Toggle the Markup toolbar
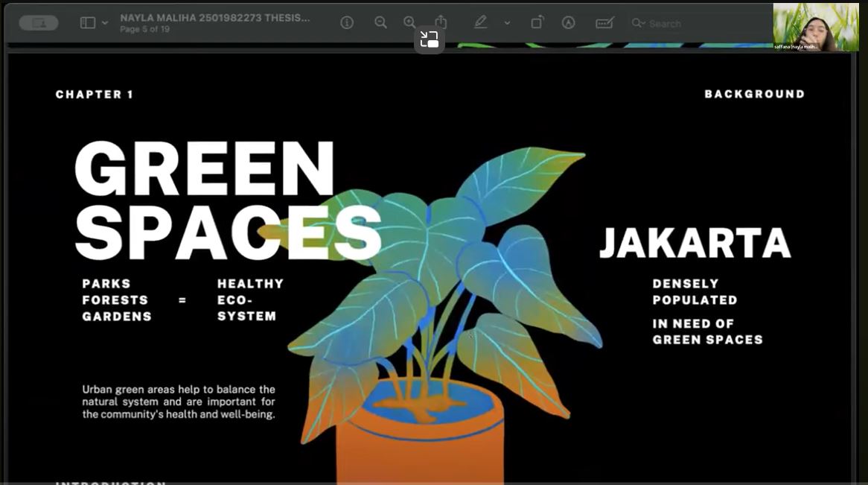Image resolution: width=868 pixels, height=485 pixels. pyautogui.click(x=569, y=23)
